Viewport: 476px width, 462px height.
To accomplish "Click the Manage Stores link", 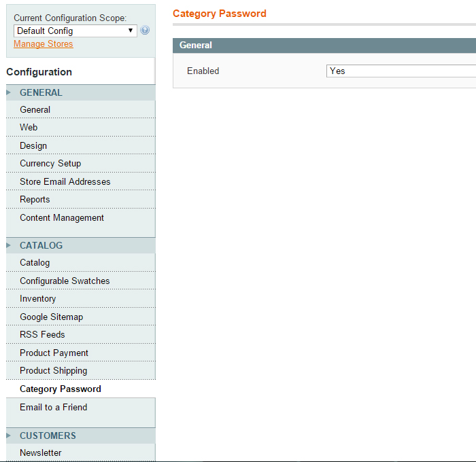I will coord(43,43).
